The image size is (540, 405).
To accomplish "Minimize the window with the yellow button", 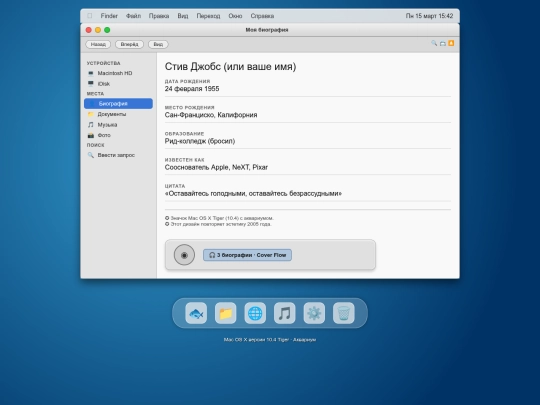I will point(98,30).
